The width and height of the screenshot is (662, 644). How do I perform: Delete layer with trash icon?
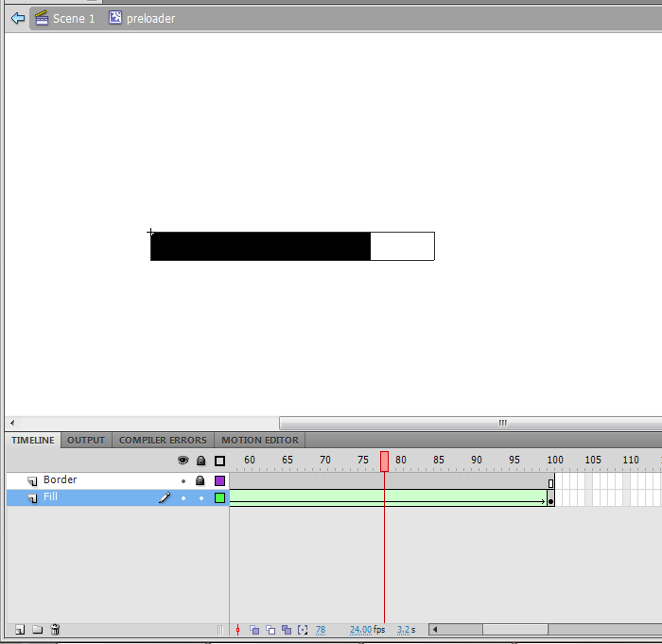[x=55, y=630]
